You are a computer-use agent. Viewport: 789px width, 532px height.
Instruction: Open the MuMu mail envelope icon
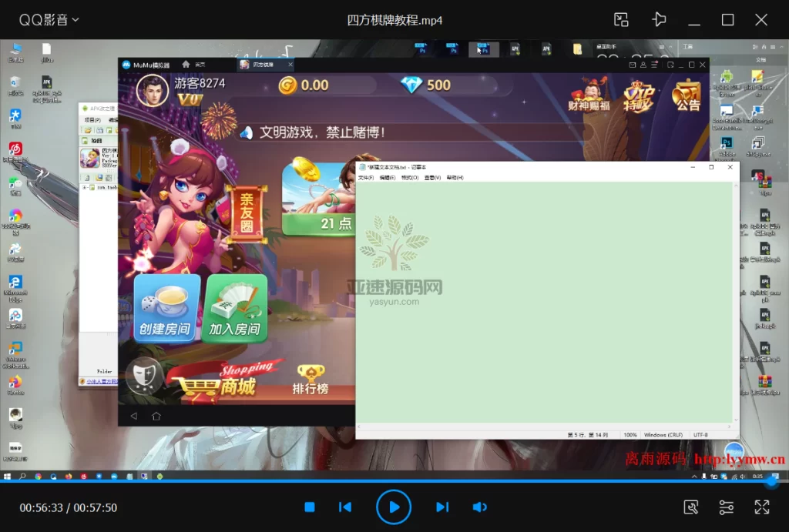click(633, 65)
